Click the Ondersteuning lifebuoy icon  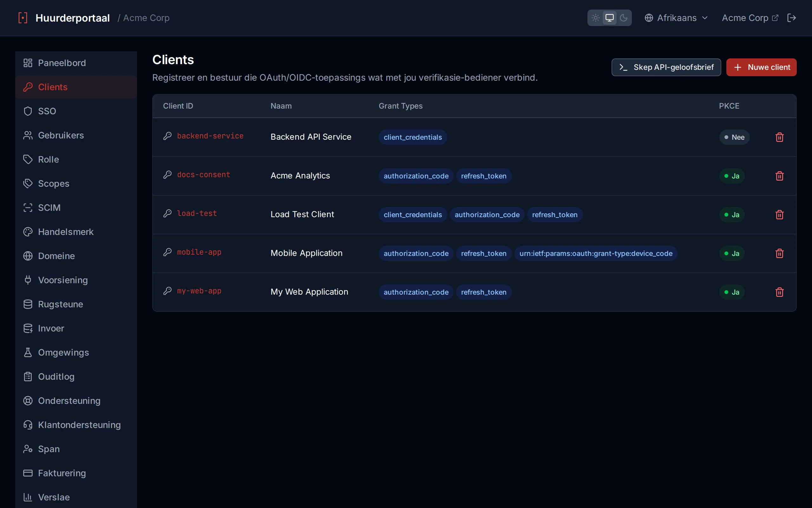point(28,401)
